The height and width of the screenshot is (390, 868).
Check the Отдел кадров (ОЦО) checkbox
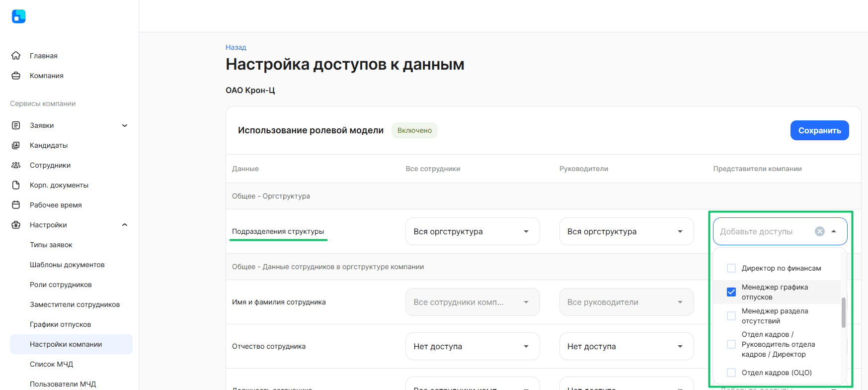tap(731, 373)
